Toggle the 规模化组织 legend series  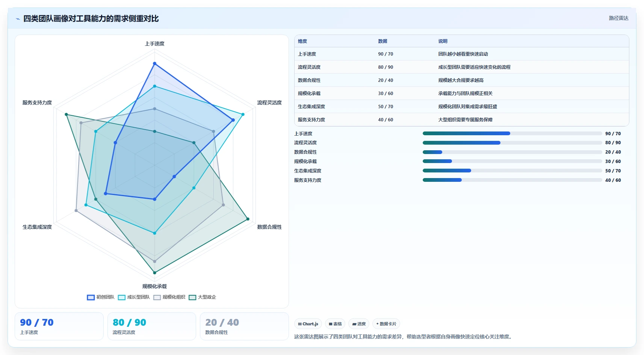click(169, 297)
